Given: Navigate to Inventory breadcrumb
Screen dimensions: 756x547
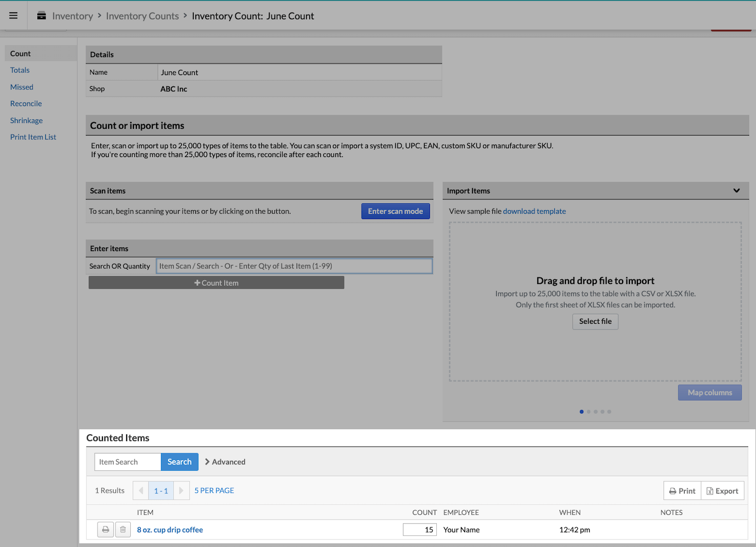Looking at the screenshot, I should coord(72,16).
